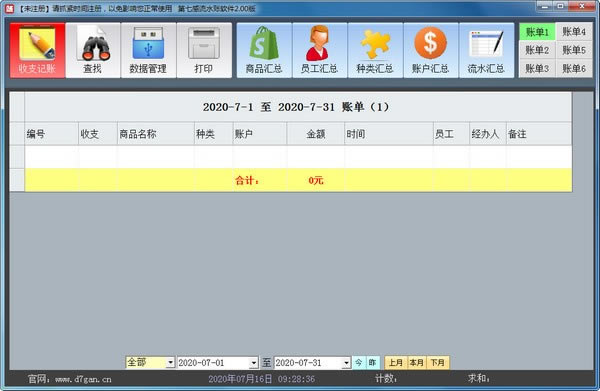The image size is (600, 391).
Task: Expand the 全部 filter dropdown
Action: (170, 362)
